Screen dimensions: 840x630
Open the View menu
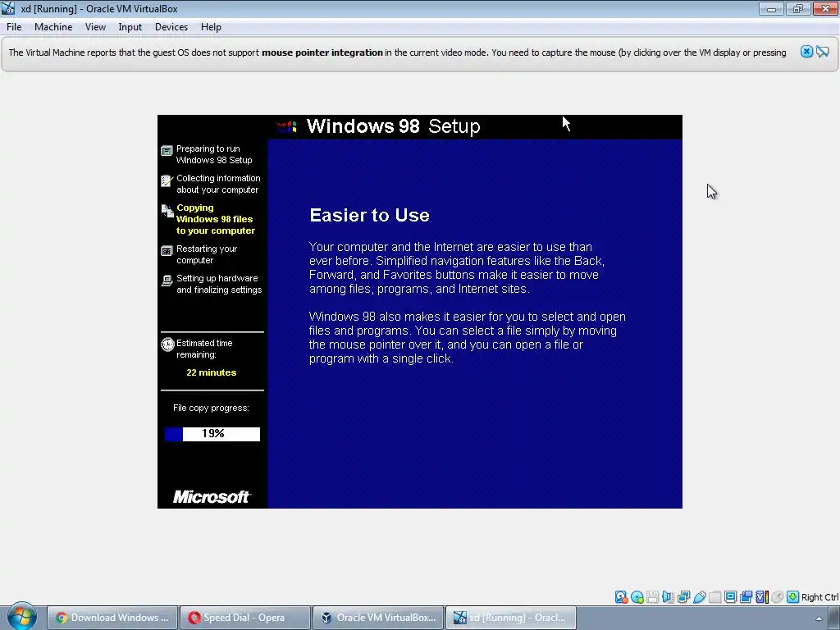95,27
